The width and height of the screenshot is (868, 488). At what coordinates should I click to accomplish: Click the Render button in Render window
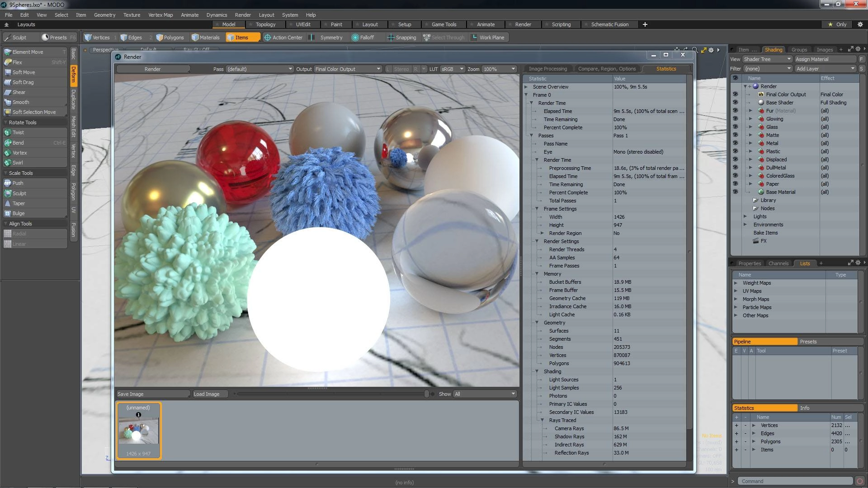pos(152,69)
